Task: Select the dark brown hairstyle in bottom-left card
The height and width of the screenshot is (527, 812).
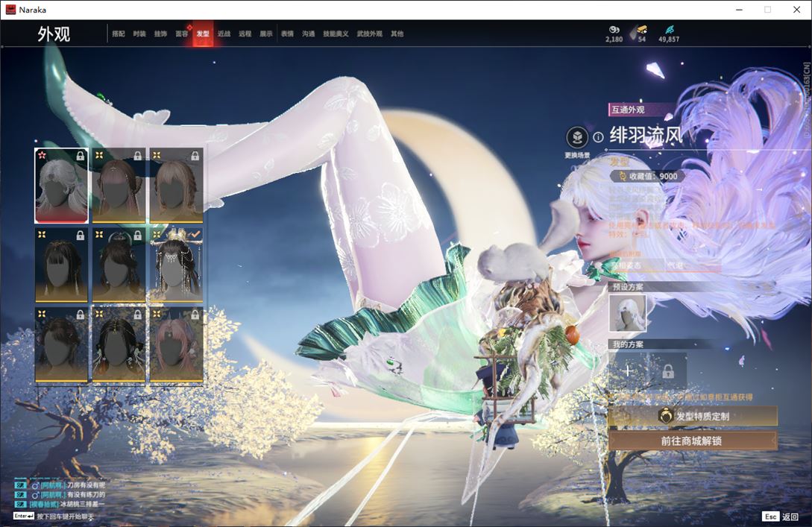Action: click(61, 345)
